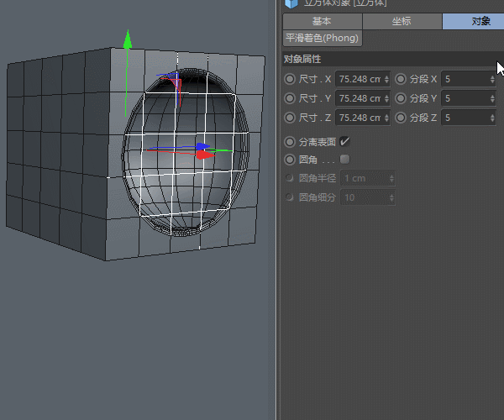The height and width of the screenshot is (420, 504).
Task: Click the 分段 X stepper arrows
Action: [492, 79]
